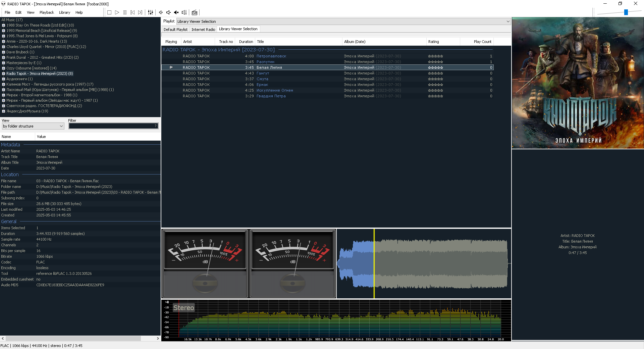Sort by the Play Count column header
This screenshot has width=644, height=349.
pyautogui.click(x=477, y=42)
